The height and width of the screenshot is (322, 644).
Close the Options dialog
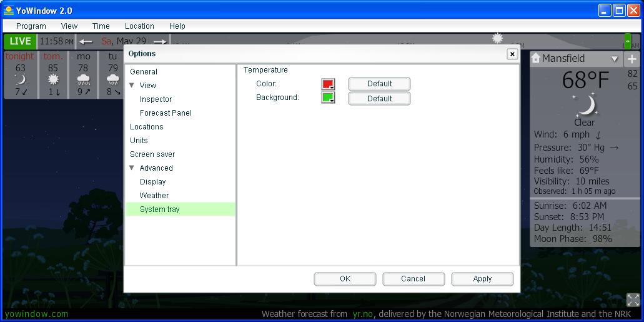[512, 54]
